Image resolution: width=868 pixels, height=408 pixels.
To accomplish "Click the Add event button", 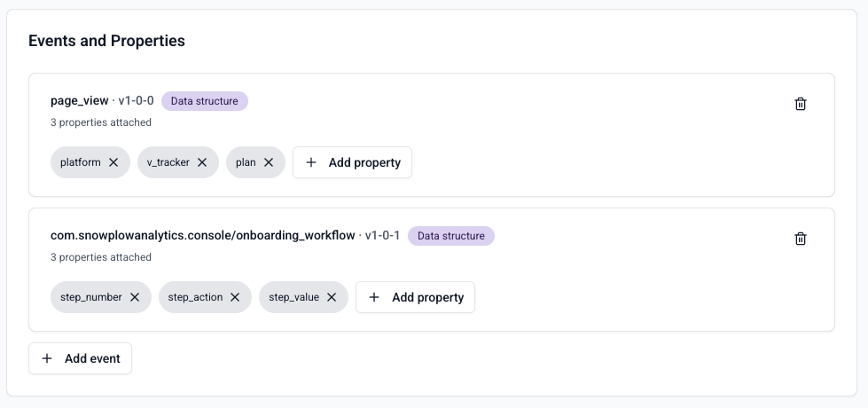I will (81, 358).
